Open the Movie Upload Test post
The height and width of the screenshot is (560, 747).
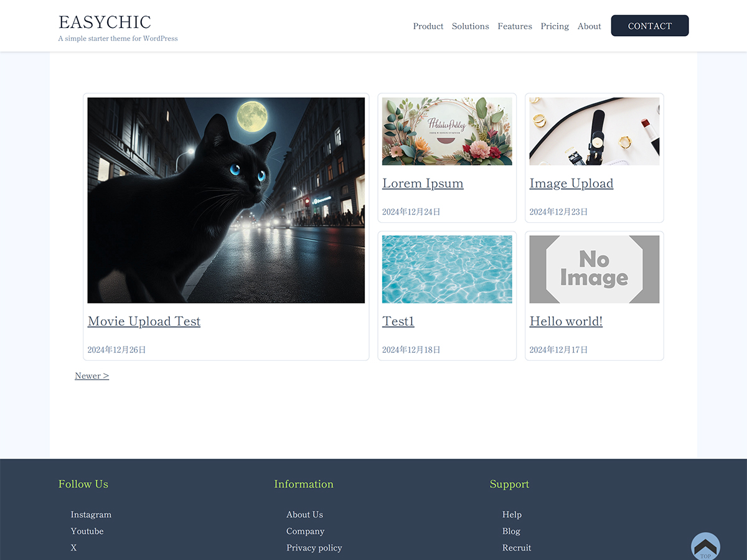click(144, 321)
